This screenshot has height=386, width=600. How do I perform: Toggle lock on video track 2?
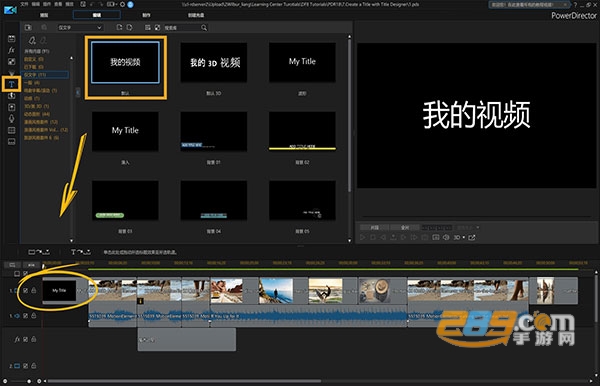(x=34, y=366)
